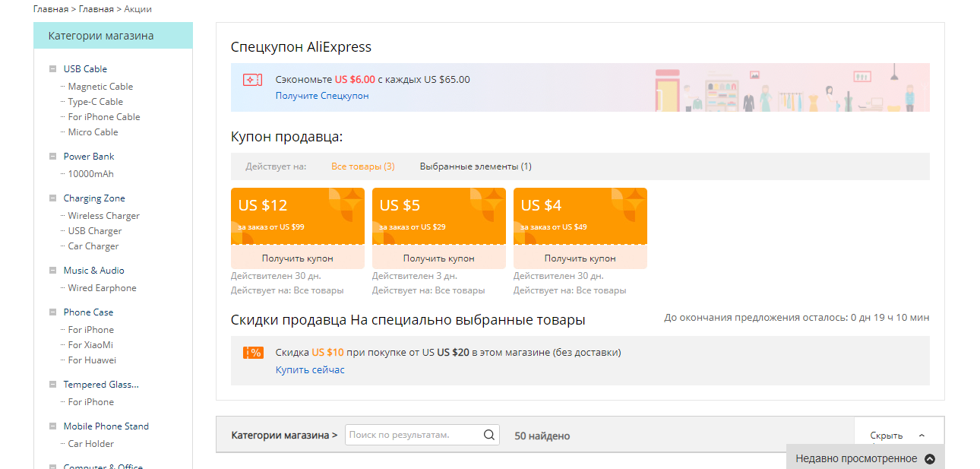
Task: Collapse the Mobile Phone Stand category
Action: 52,426
